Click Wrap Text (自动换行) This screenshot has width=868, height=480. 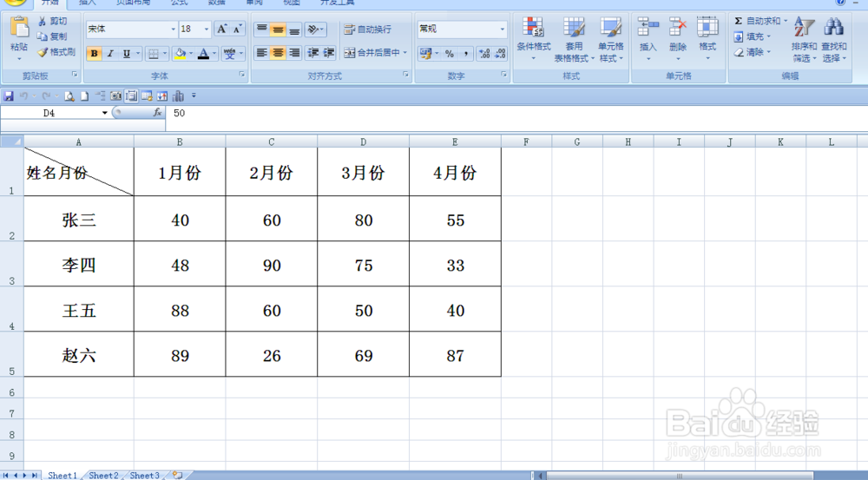point(367,29)
